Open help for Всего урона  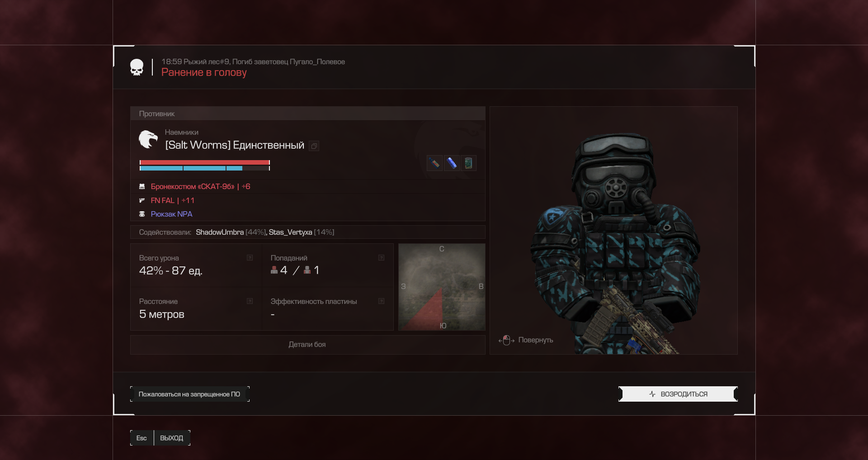point(250,258)
